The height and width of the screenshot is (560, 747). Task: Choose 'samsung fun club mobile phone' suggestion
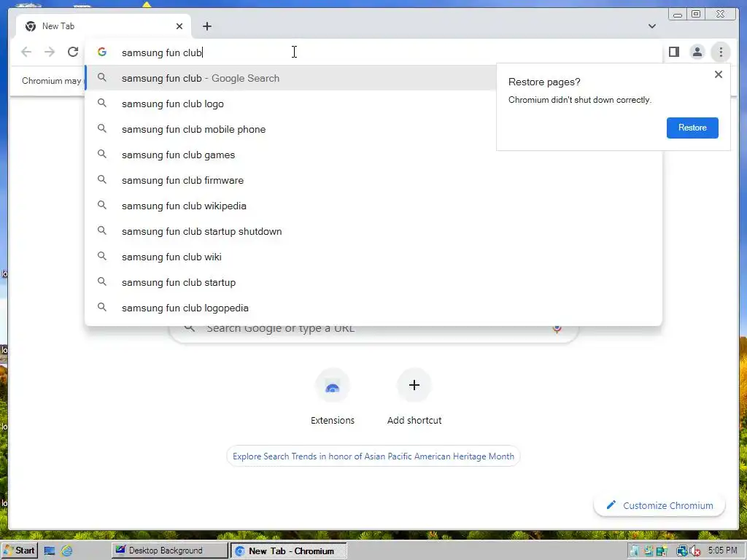(x=290, y=130)
